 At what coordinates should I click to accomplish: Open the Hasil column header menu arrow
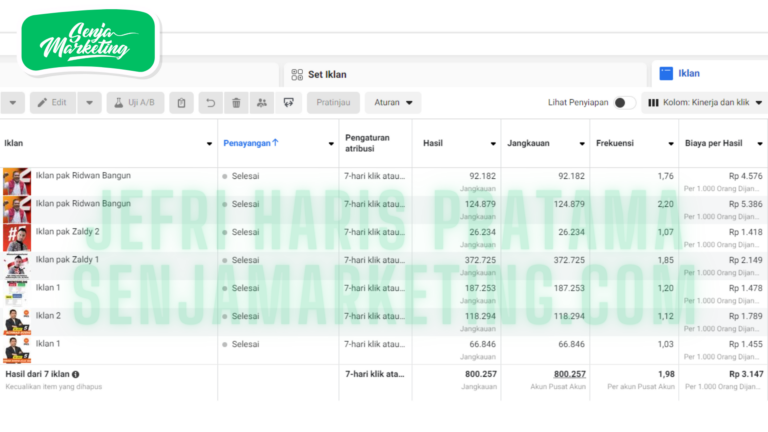492,143
